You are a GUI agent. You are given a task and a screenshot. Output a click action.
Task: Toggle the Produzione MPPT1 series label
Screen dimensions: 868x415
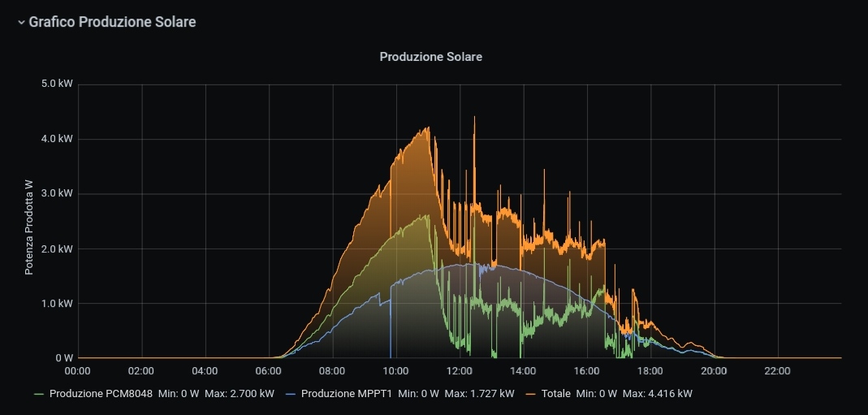(x=347, y=394)
